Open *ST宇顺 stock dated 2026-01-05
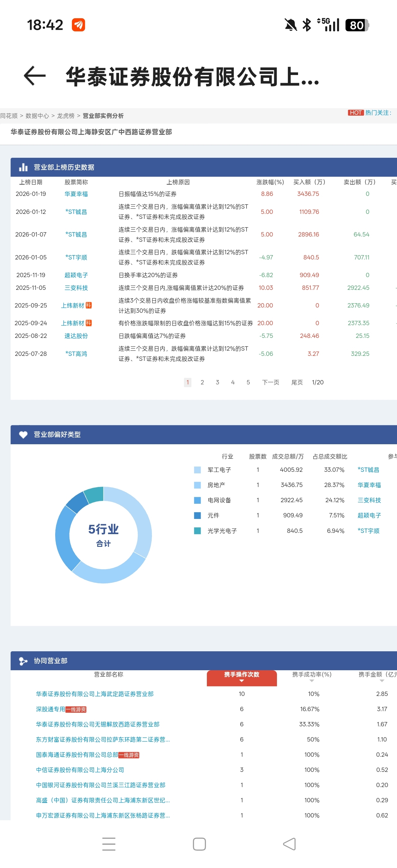The height and width of the screenshot is (868, 397). pyautogui.click(x=76, y=257)
